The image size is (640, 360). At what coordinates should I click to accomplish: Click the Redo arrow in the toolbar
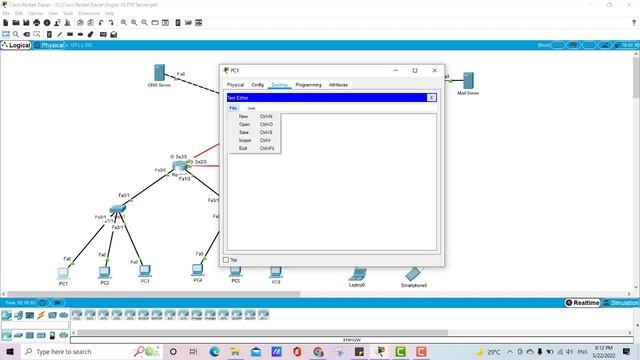[111, 23]
